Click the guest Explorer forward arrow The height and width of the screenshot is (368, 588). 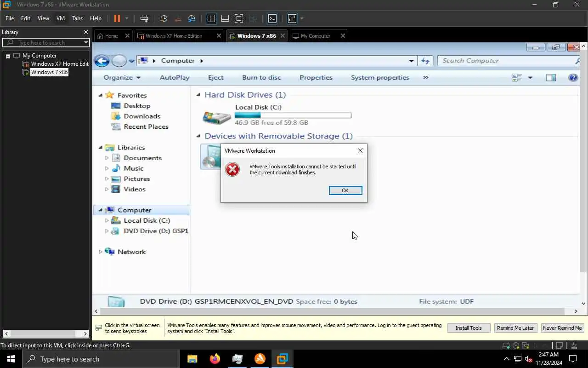pos(119,61)
